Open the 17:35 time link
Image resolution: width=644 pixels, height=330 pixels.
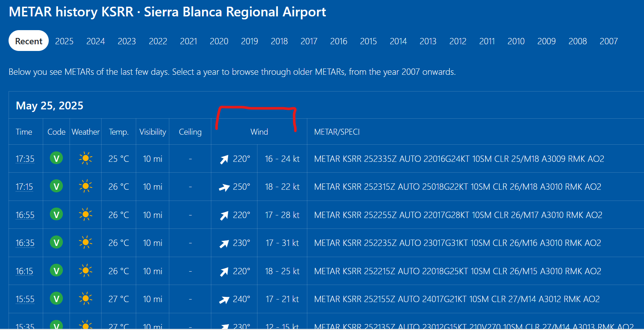pyautogui.click(x=25, y=159)
